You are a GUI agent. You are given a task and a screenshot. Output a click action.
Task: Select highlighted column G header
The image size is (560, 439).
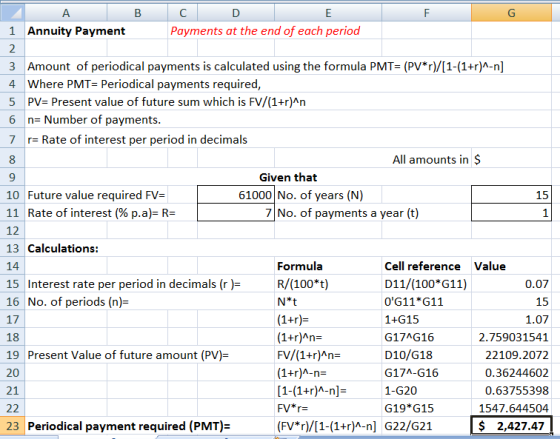[511, 13]
